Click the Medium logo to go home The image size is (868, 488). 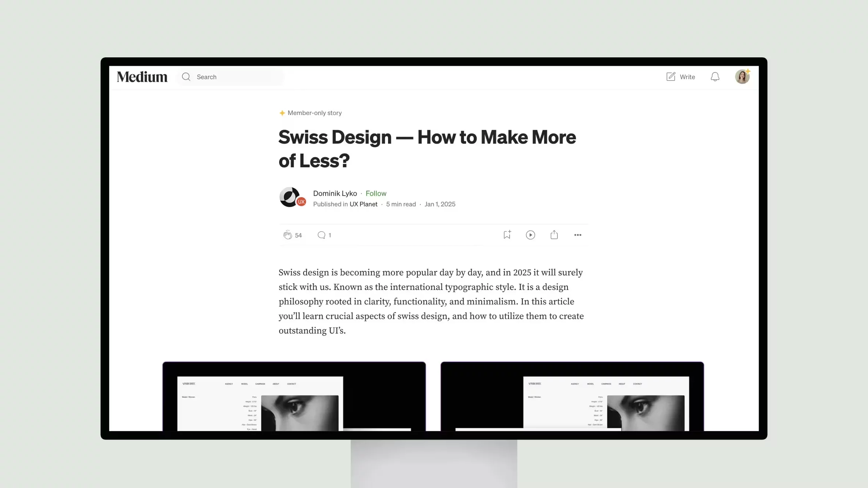pos(142,76)
